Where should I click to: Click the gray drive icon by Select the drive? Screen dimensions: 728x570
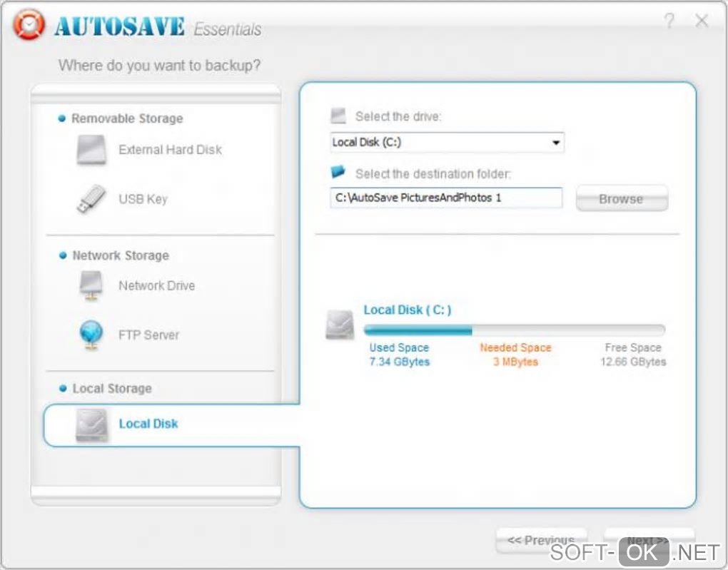338,116
